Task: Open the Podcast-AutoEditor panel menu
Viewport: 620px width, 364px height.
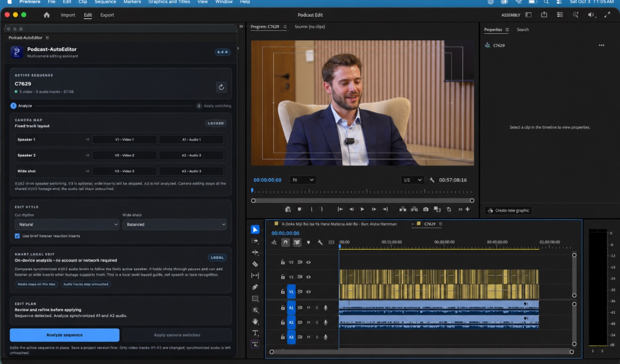Action: [47, 38]
